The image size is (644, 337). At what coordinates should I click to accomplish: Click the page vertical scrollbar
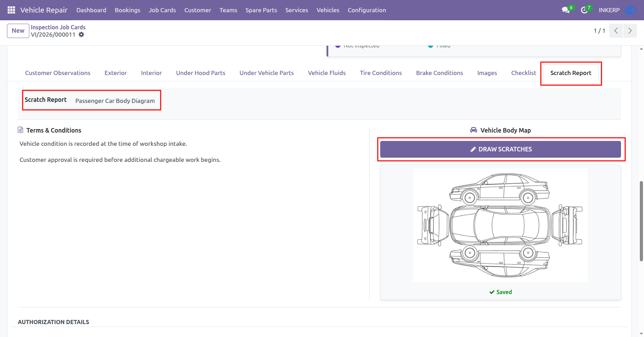coord(641,221)
